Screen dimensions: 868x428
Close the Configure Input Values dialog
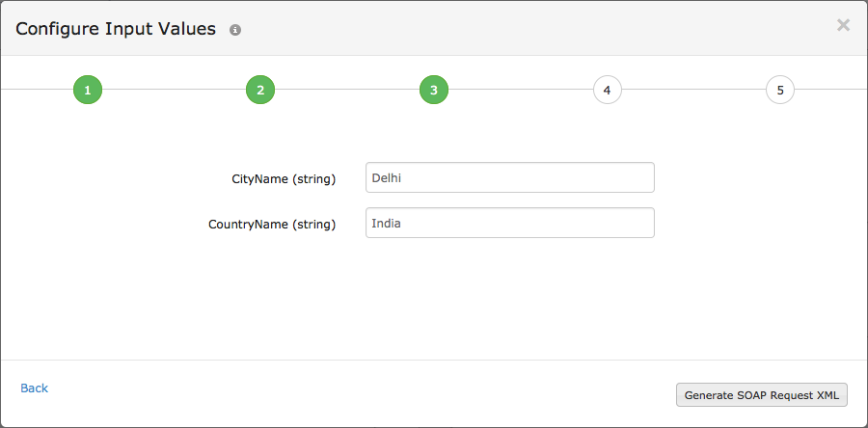point(843,25)
